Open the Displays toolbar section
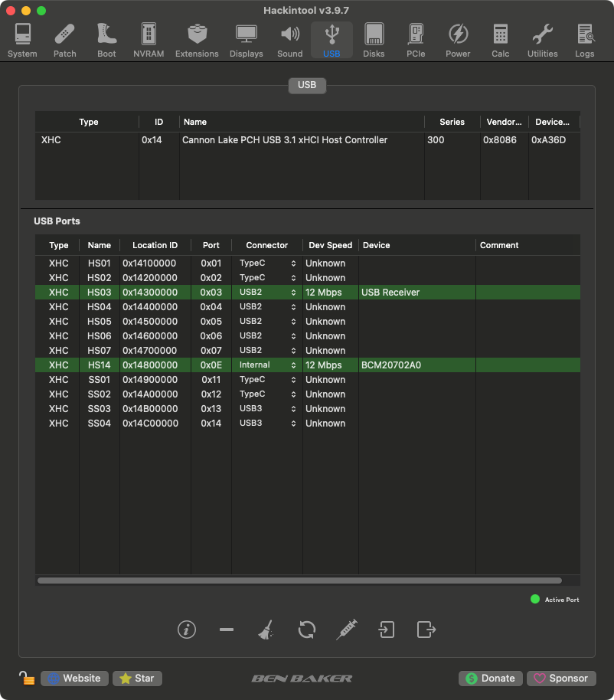The image size is (614, 700). point(247,41)
